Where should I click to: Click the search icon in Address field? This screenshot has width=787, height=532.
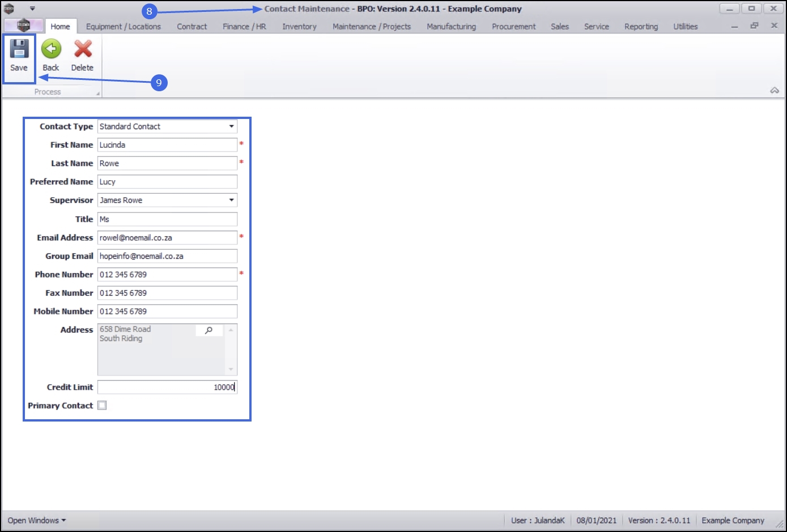point(209,330)
